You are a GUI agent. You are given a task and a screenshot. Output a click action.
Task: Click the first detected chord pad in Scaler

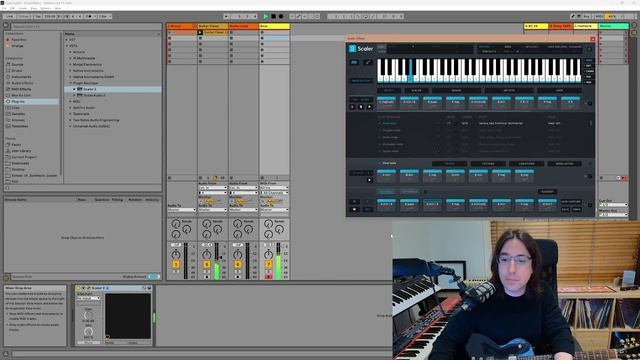(x=386, y=102)
